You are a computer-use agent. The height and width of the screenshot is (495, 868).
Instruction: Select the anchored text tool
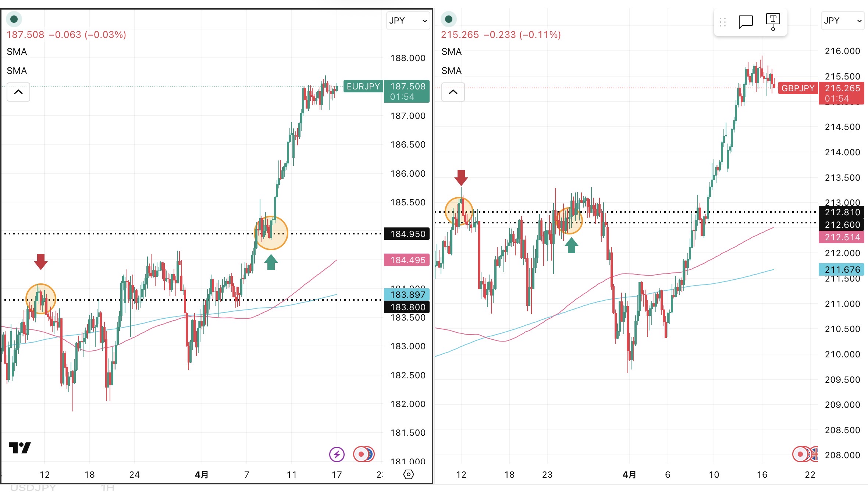coord(773,22)
